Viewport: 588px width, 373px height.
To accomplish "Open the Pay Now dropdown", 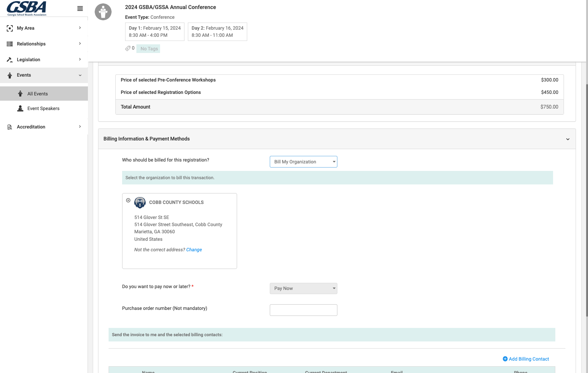I will (304, 288).
